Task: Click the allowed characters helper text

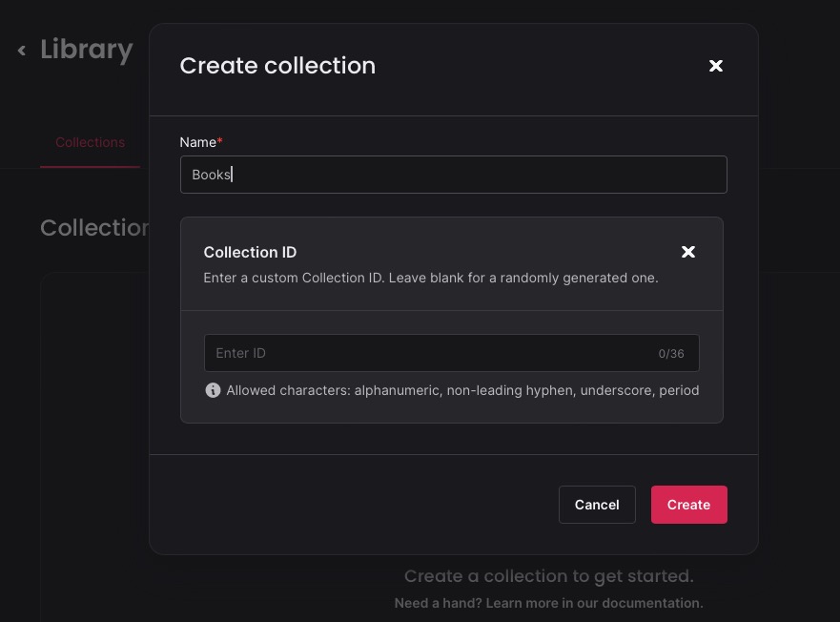Action: [x=462, y=390]
